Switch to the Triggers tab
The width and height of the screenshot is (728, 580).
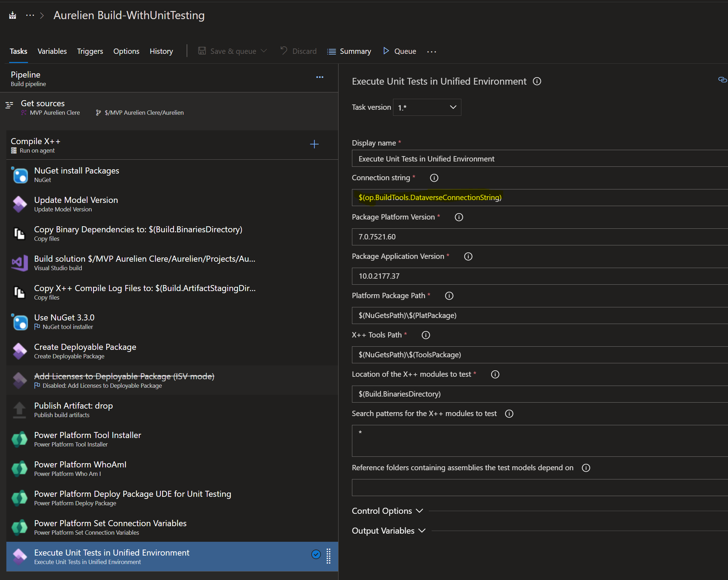90,51
